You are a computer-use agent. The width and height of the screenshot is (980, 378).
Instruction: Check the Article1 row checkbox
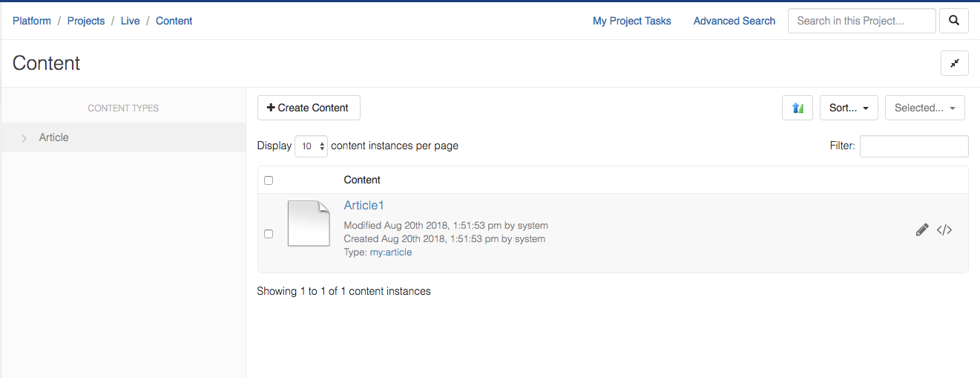coord(269,234)
